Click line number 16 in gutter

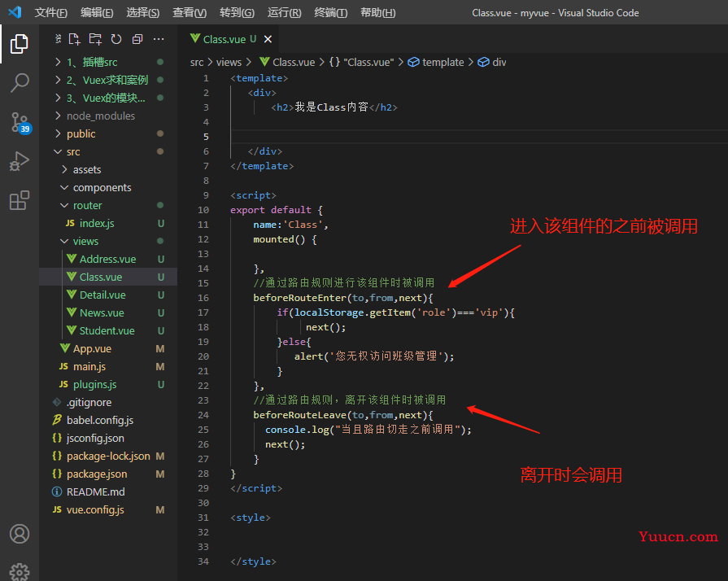coord(203,298)
